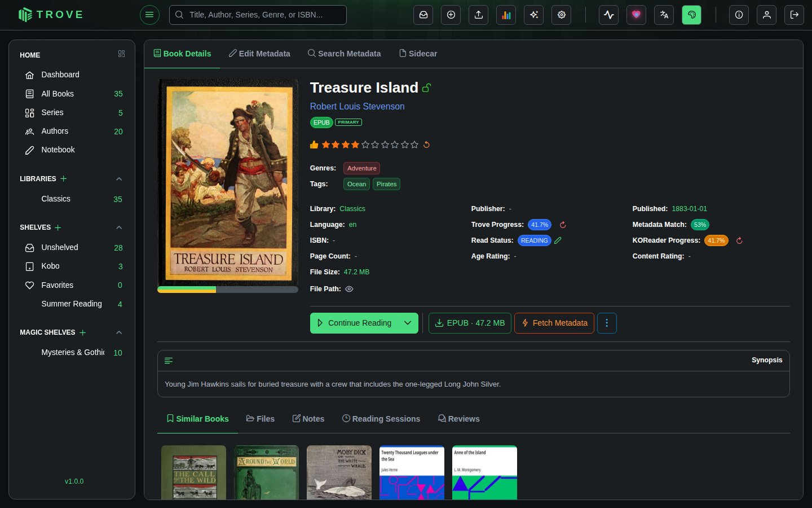Screen dimensions: 812x508
Task: Reset the KOReader Progress refresh icon
Action: pyautogui.click(x=739, y=240)
